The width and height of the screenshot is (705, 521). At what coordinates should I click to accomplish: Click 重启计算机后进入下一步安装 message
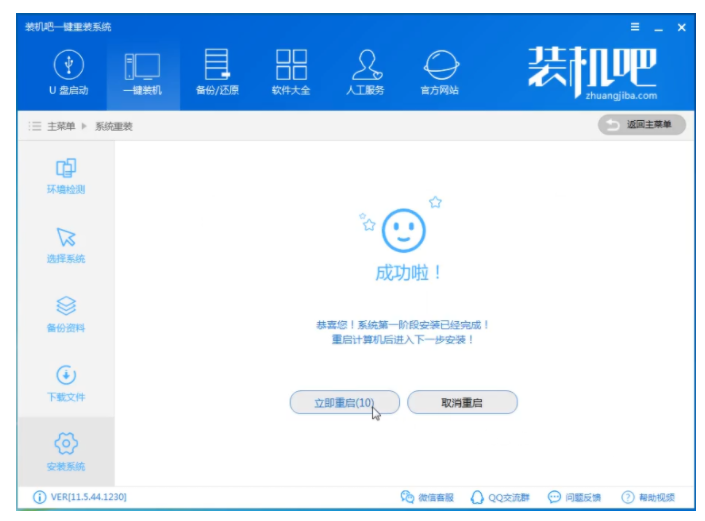[x=402, y=339]
